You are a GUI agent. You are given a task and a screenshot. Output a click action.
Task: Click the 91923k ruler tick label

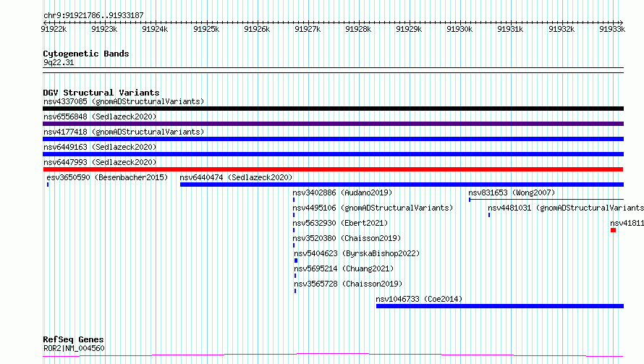pos(104,29)
